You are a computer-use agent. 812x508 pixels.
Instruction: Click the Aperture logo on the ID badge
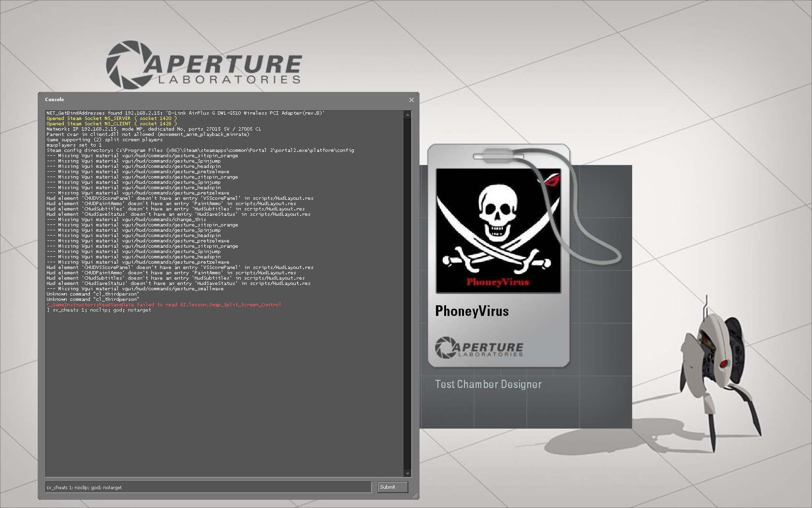tap(479, 348)
